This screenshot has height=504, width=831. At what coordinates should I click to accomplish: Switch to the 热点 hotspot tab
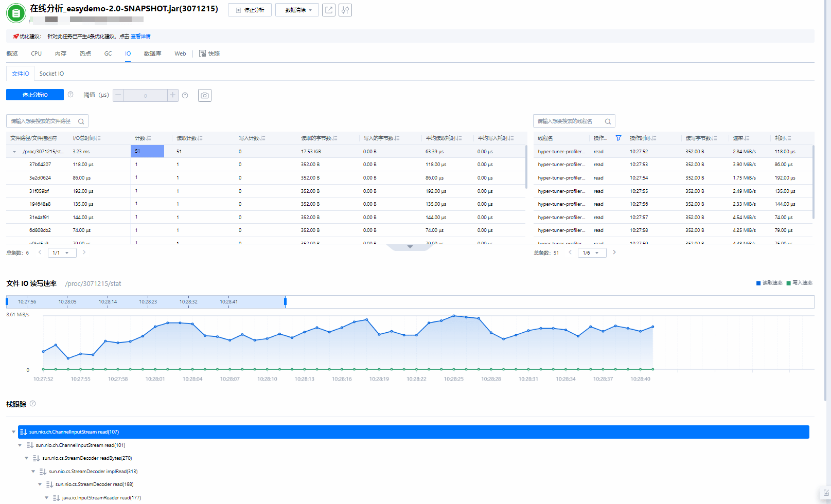pos(85,53)
